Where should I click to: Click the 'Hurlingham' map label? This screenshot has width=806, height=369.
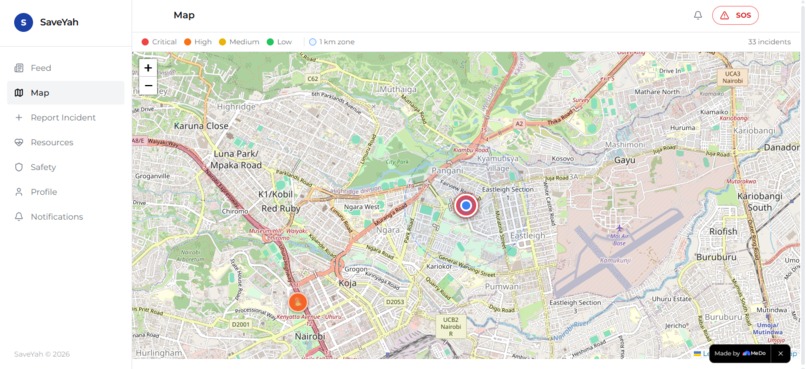point(159,353)
